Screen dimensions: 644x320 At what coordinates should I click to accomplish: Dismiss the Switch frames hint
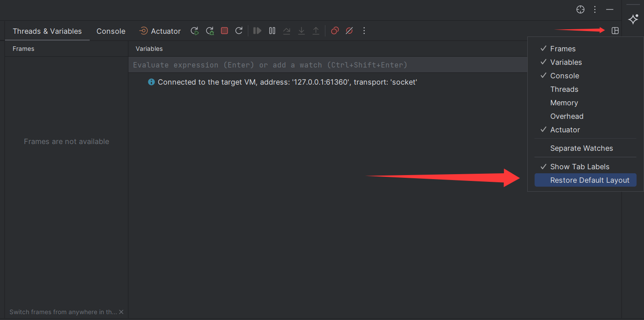click(121, 311)
